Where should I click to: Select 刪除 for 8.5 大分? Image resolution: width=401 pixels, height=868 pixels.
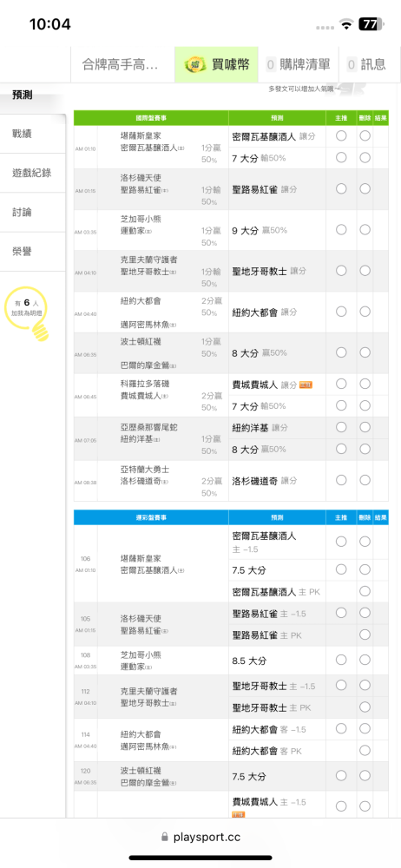coord(365,660)
